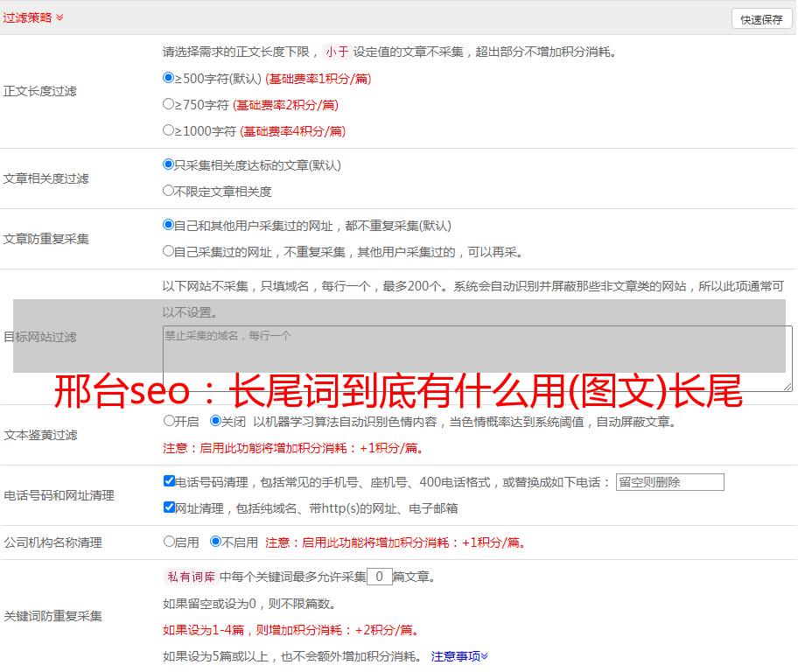Select 启用 for 公司机构名称清理
Viewport: 798px width, 672px height.
tap(170, 541)
